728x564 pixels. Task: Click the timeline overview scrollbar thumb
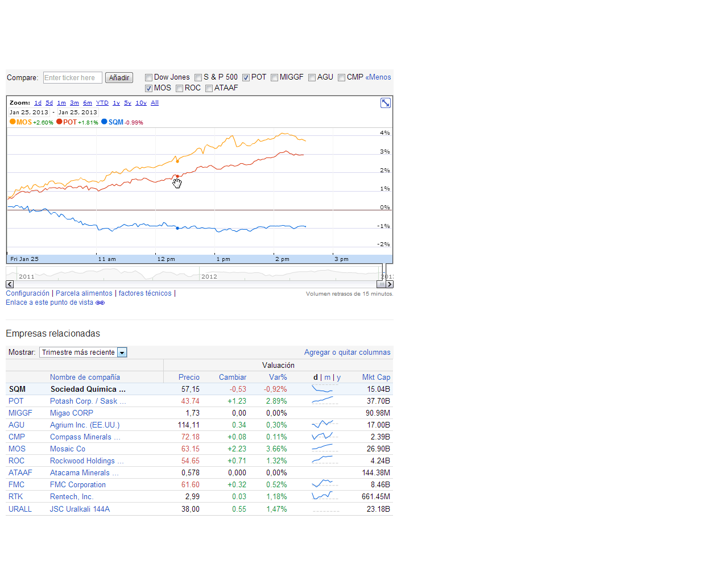point(381,284)
